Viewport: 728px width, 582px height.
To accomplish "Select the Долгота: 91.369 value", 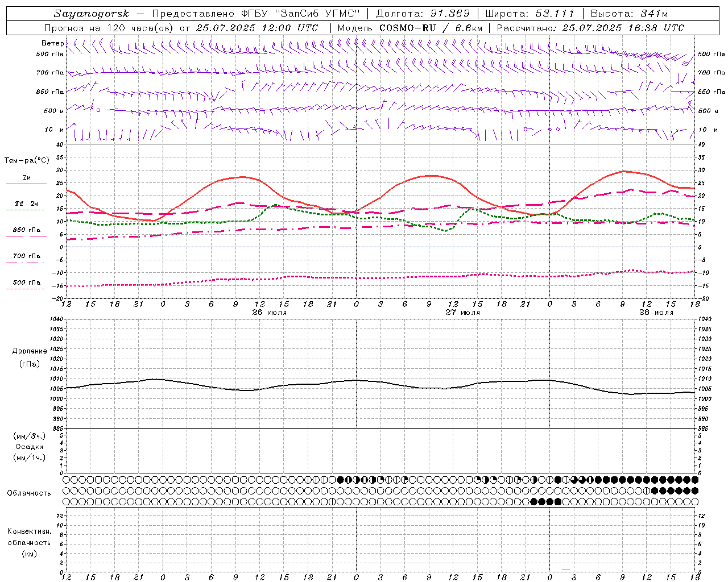I will pos(423,14).
